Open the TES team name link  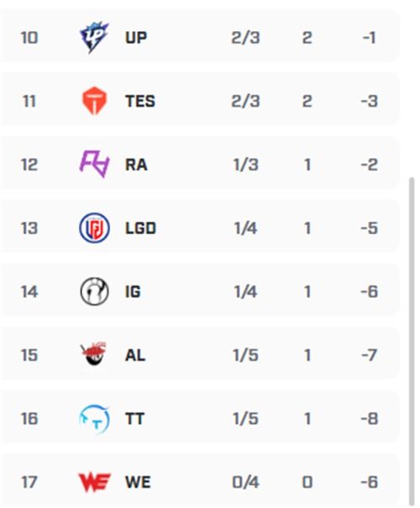point(140,101)
